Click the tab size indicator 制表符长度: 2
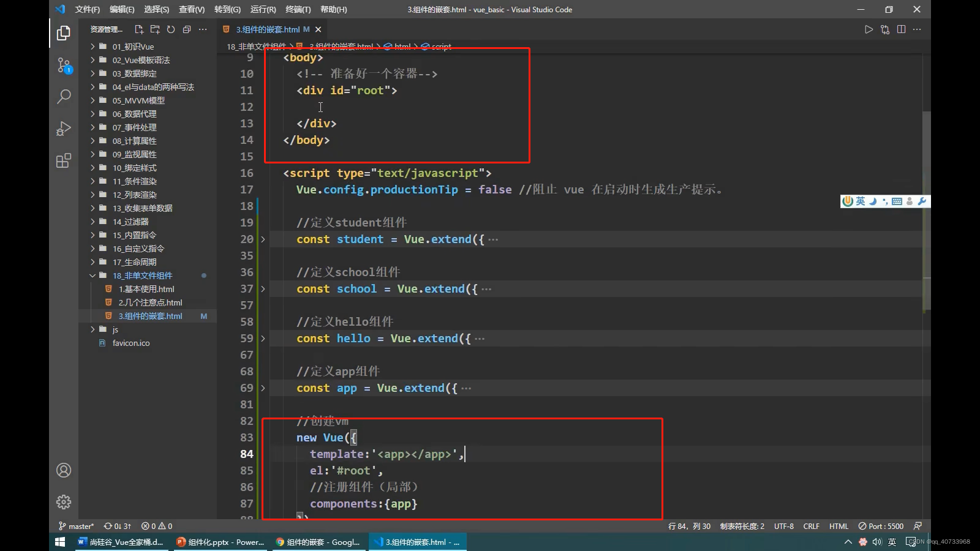The height and width of the screenshot is (551, 980). coord(742,526)
